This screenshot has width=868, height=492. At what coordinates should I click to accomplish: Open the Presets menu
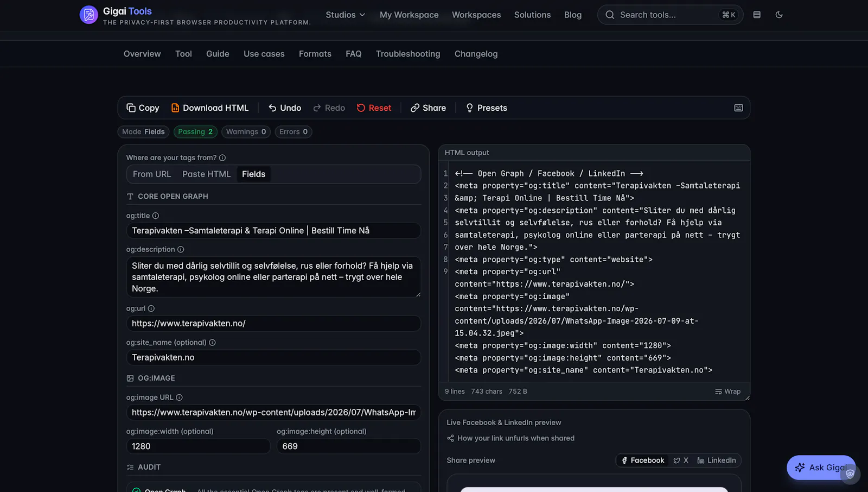[486, 108]
